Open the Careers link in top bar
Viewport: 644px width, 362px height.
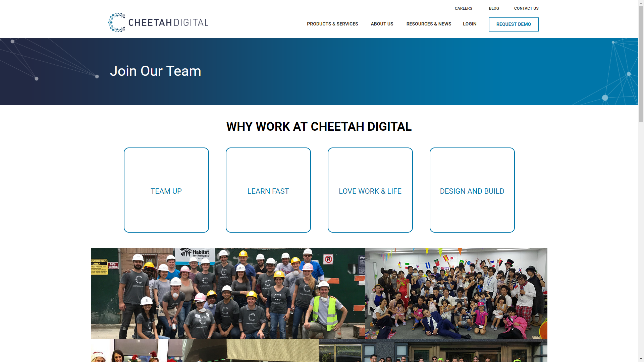tap(463, 8)
